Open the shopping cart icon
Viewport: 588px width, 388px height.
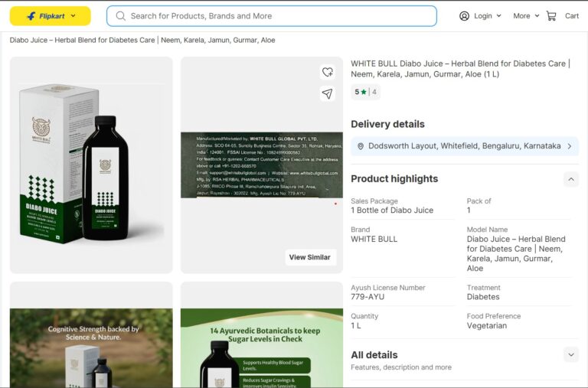pyautogui.click(x=551, y=16)
